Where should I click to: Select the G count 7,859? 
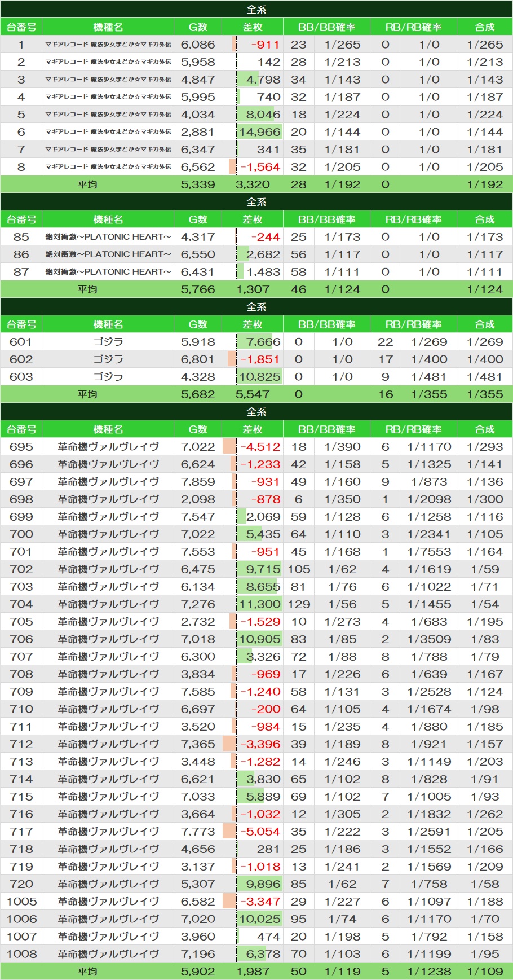198,482
